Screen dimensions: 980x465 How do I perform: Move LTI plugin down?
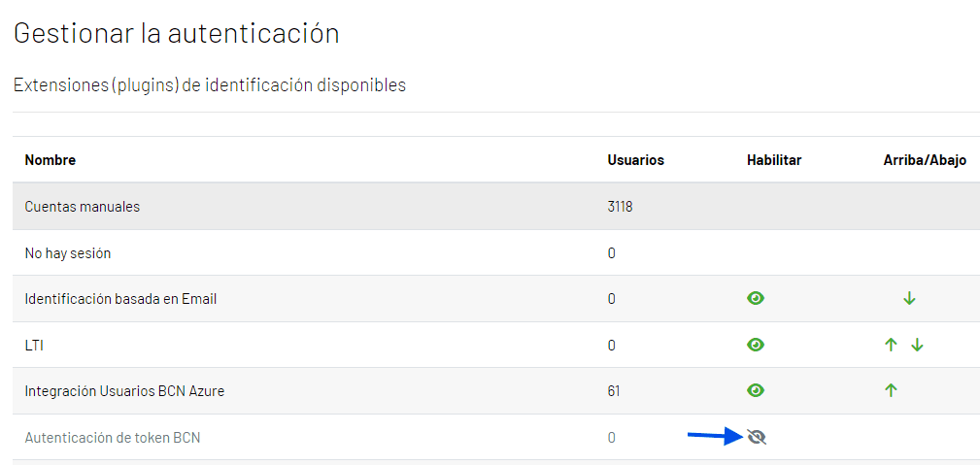click(x=917, y=345)
